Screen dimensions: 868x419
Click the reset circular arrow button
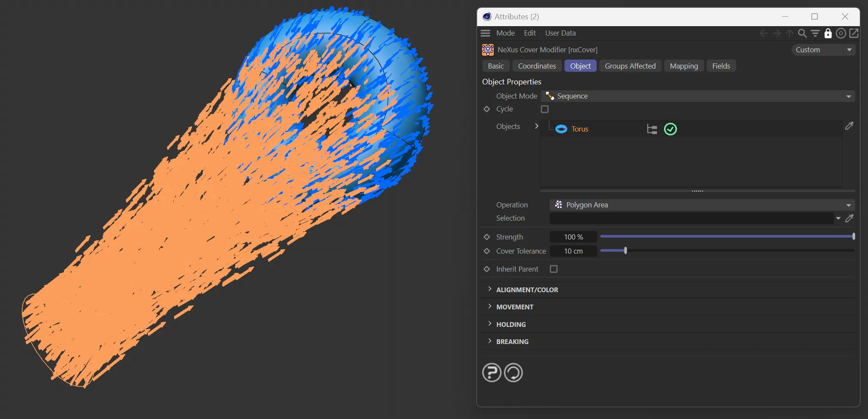tap(513, 372)
